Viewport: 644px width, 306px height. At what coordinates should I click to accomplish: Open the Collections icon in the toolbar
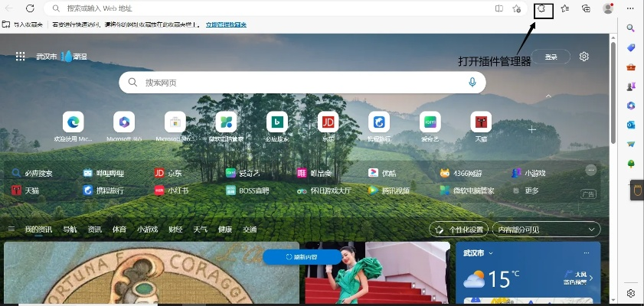[x=587, y=8]
